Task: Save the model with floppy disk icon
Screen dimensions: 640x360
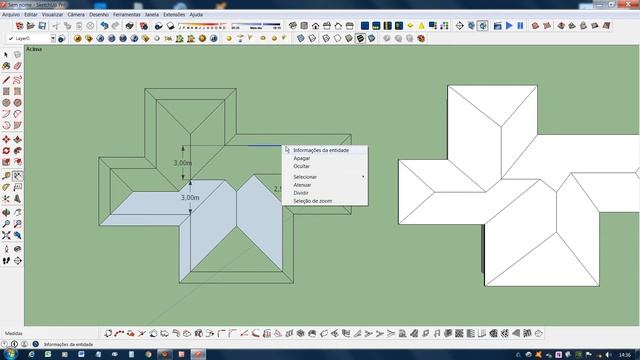Action: point(42,26)
